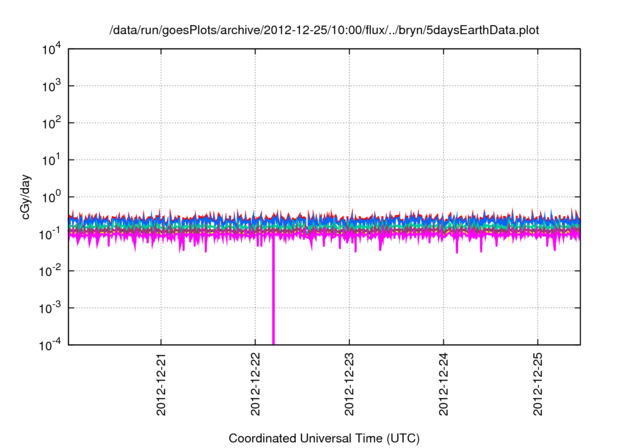Click the 10^3 y-axis label

(x=52, y=86)
